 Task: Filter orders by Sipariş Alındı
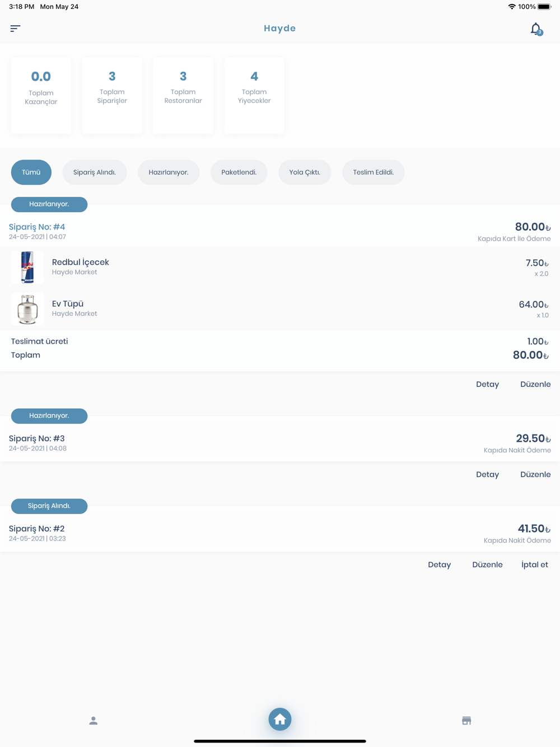click(x=95, y=172)
